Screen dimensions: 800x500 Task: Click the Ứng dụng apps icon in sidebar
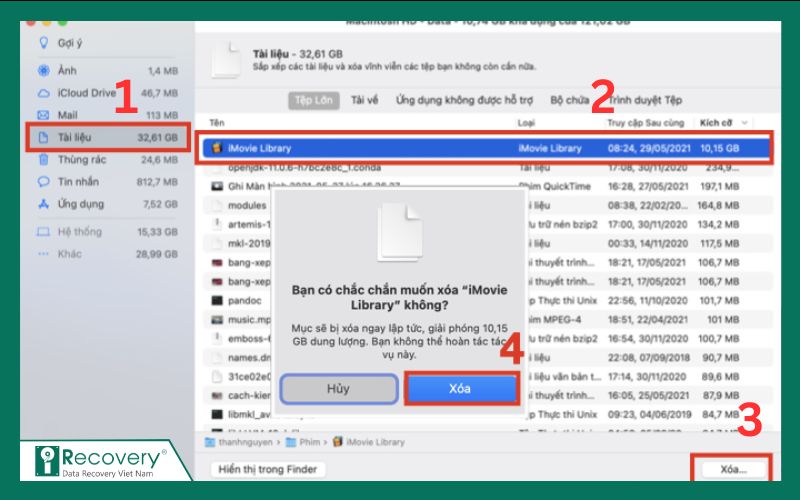click(x=44, y=204)
